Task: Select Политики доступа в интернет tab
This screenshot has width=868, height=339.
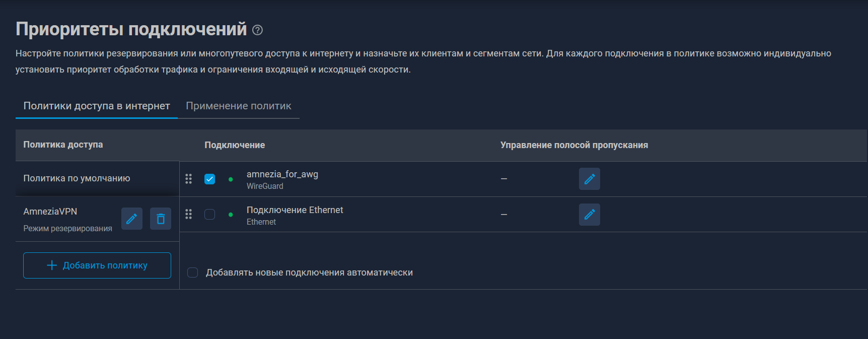Action: (97, 106)
